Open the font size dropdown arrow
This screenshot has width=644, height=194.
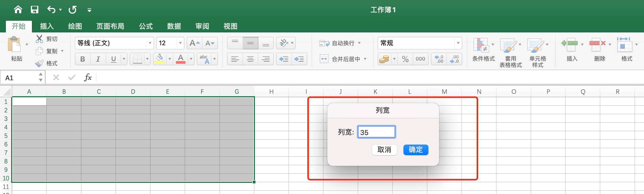180,43
